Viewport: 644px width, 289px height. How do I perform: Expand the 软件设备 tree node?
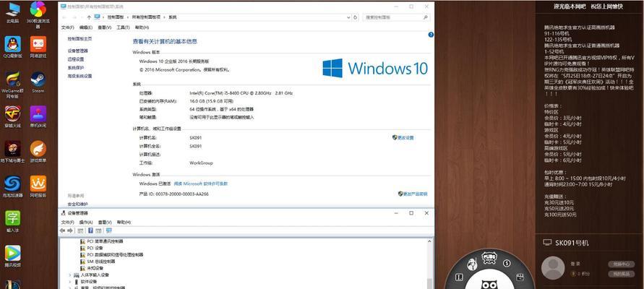point(70,282)
